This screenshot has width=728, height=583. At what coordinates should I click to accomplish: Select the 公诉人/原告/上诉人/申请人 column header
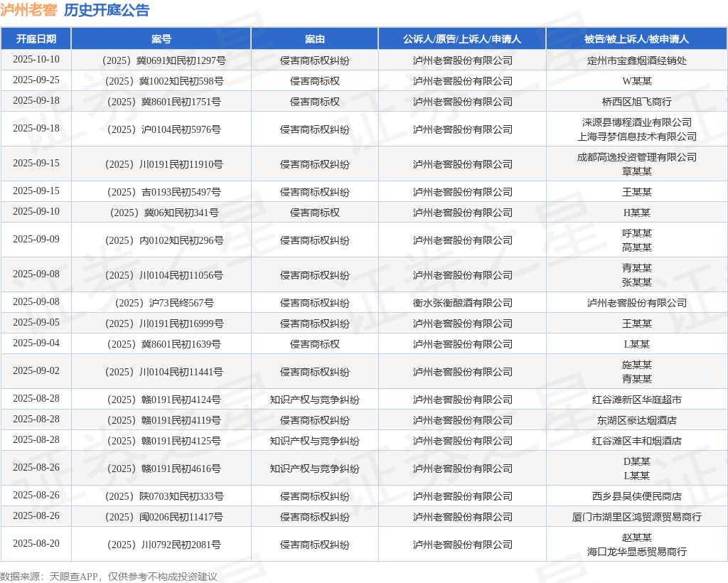click(x=462, y=39)
